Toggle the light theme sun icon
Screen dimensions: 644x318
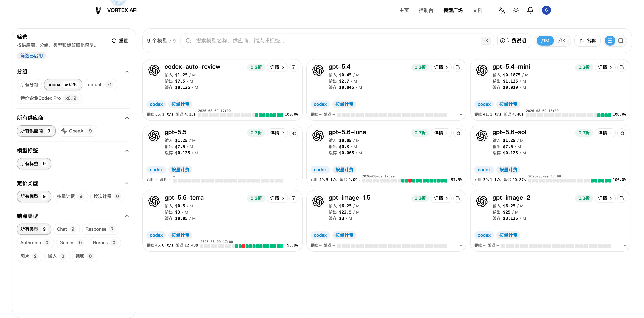pos(516,10)
